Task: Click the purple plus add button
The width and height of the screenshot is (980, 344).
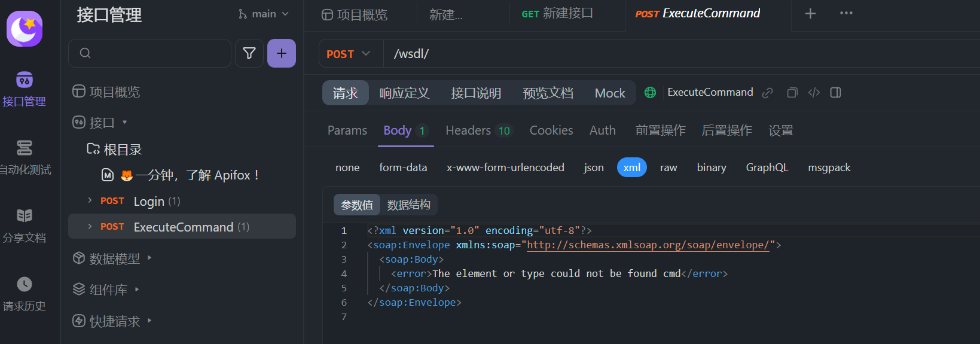Action: [281, 53]
